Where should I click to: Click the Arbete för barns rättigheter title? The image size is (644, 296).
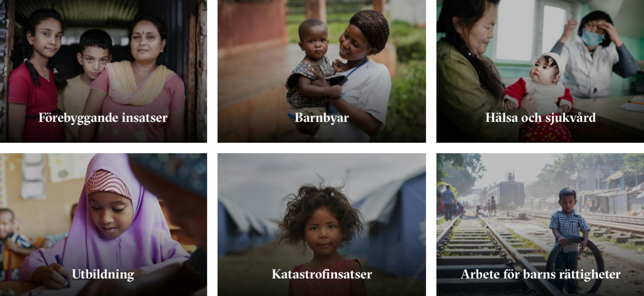pos(541,274)
